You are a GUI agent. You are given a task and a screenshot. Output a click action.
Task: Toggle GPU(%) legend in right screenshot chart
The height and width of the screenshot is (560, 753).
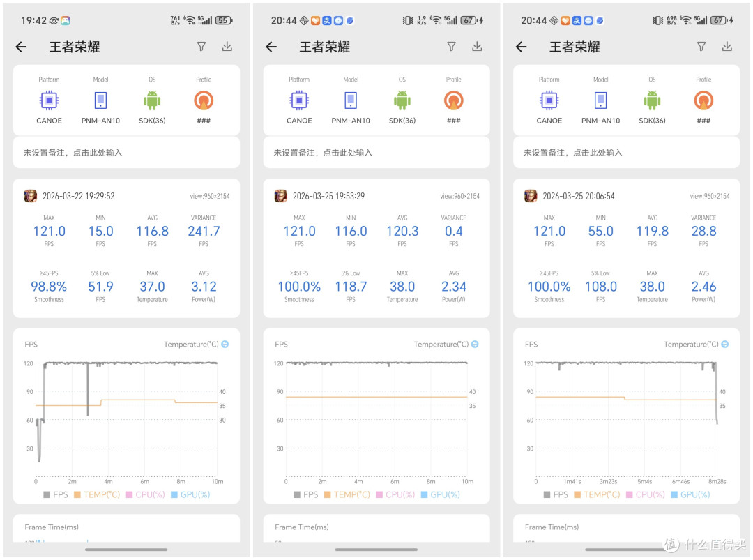pos(690,494)
